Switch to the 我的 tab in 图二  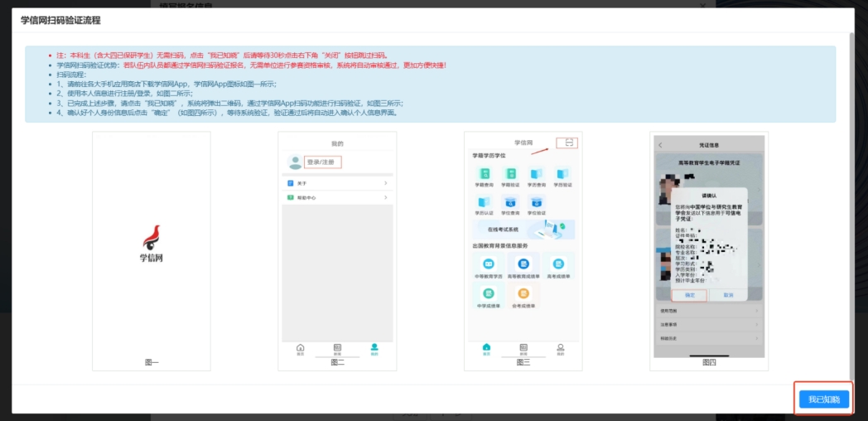coord(374,349)
